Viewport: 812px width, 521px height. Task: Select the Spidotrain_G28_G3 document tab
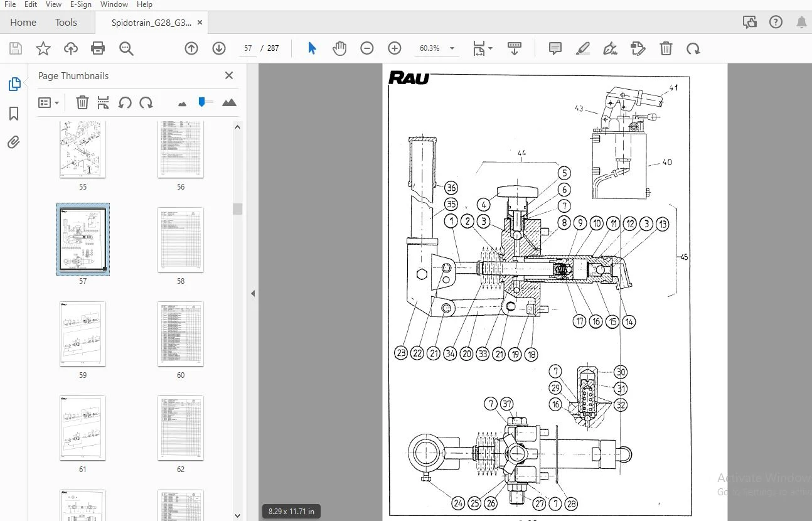[x=151, y=23]
